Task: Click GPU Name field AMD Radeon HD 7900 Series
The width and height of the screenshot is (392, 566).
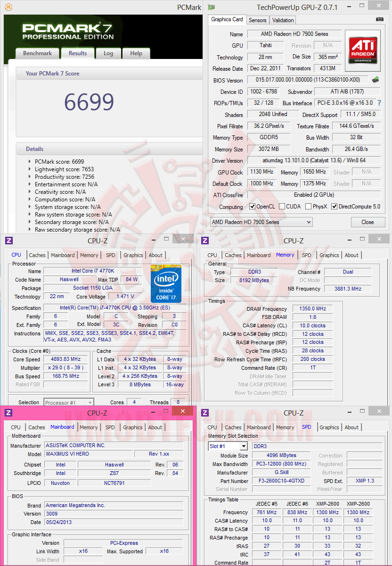Action: 294,34
